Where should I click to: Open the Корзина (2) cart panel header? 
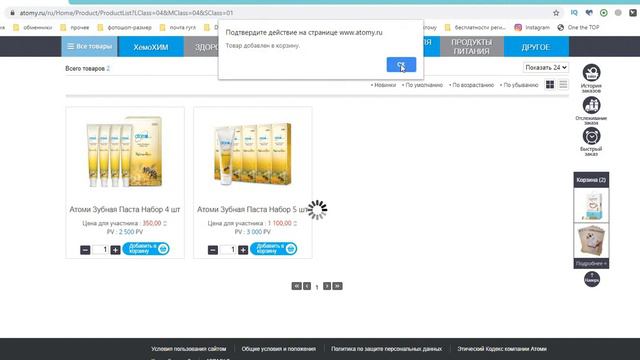[591, 180]
